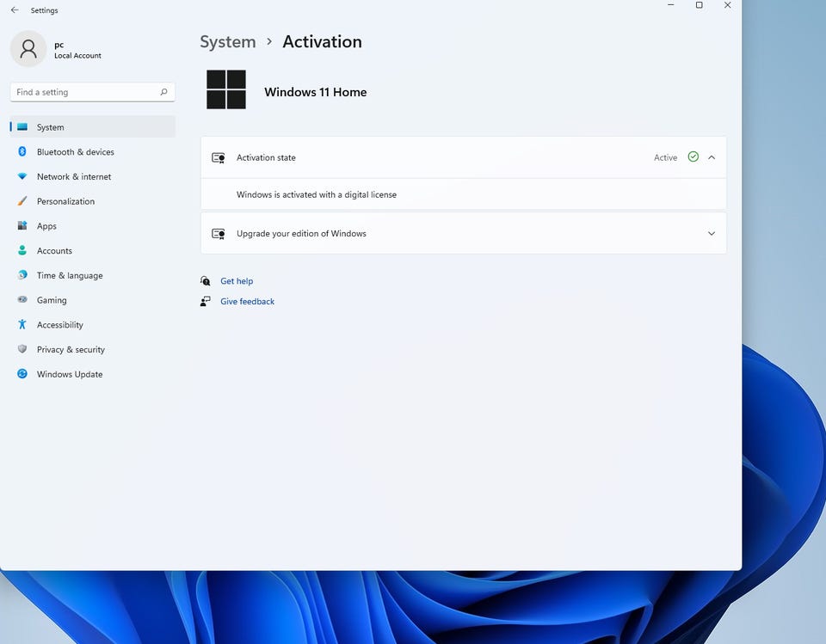Viewport: 826px width, 644px height.
Task: Click the Activation state certificate icon
Action: [219, 157]
